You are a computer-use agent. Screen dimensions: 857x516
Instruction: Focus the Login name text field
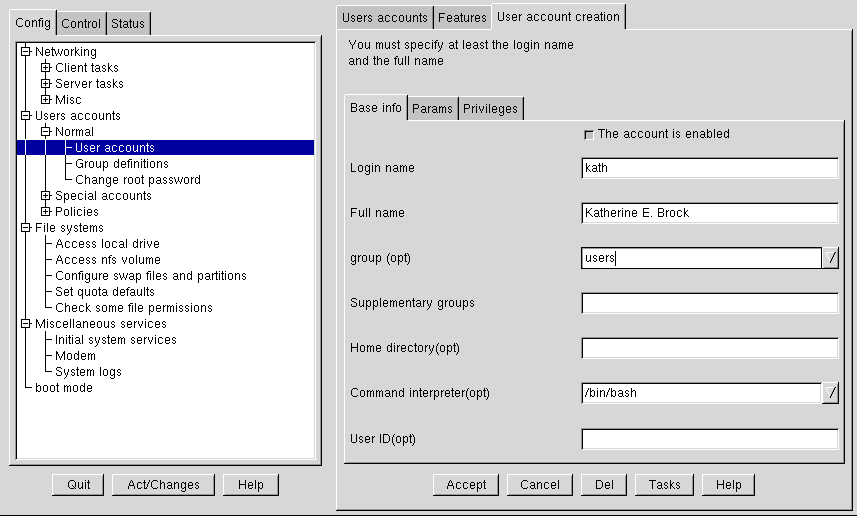(x=709, y=168)
